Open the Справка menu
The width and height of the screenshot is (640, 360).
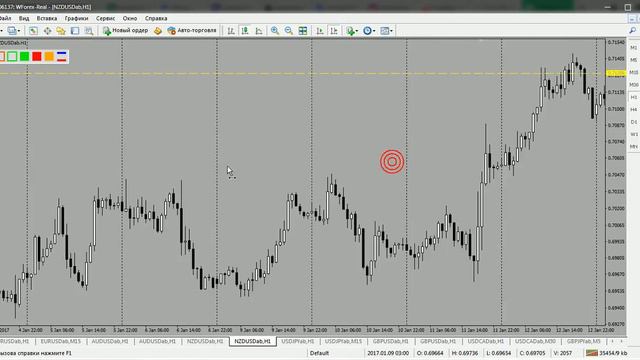coord(156,18)
